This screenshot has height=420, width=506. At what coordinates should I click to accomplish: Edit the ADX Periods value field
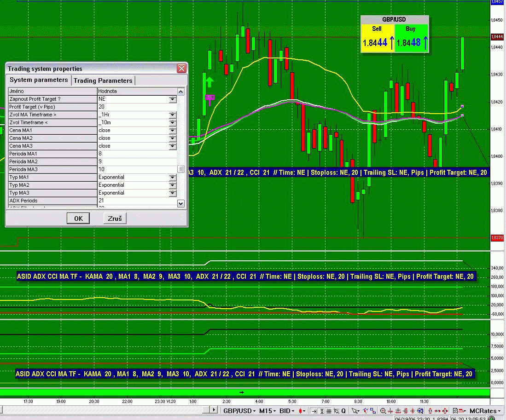point(137,201)
